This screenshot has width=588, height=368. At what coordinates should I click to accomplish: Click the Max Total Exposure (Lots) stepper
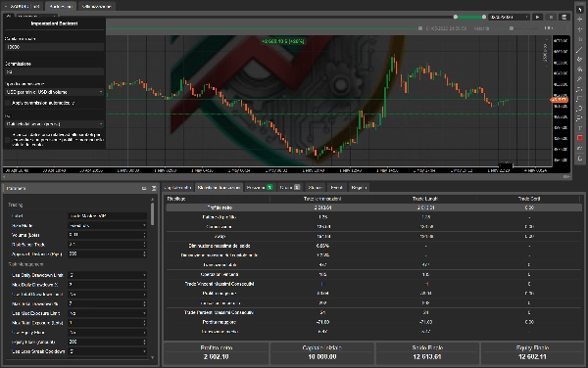click(x=144, y=323)
